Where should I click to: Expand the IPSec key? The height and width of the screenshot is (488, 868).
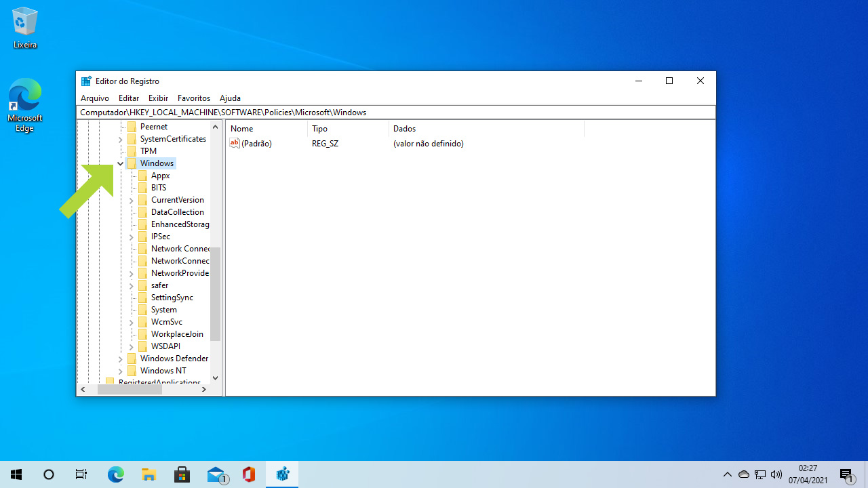(x=132, y=237)
